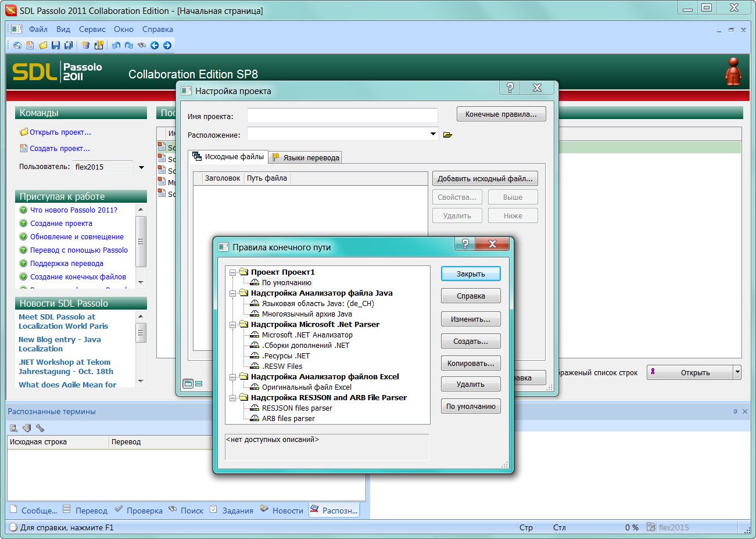Open the Пользователь dropdown showing flex2015
Screen dimensions: 756x539
(141, 167)
